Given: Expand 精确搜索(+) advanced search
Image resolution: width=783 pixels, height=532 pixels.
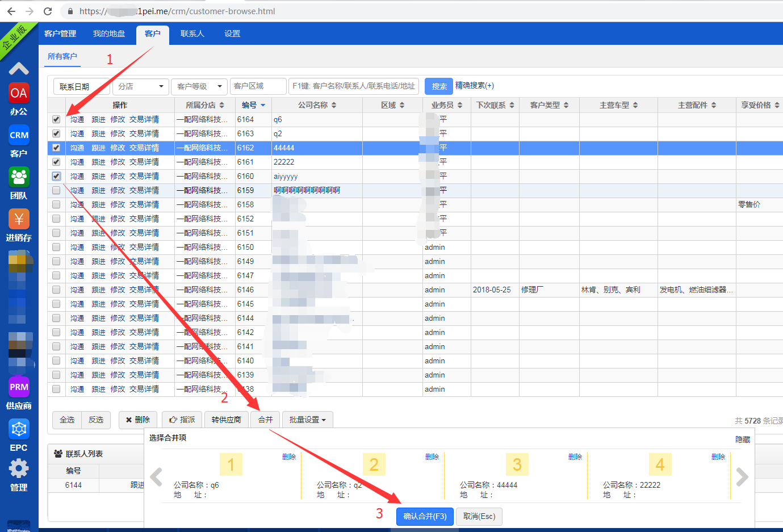Looking at the screenshot, I should [x=475, y=86].
